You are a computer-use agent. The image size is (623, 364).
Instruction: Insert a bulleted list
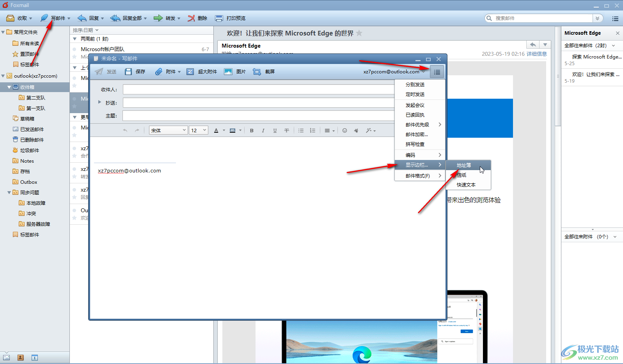(301, 131)
